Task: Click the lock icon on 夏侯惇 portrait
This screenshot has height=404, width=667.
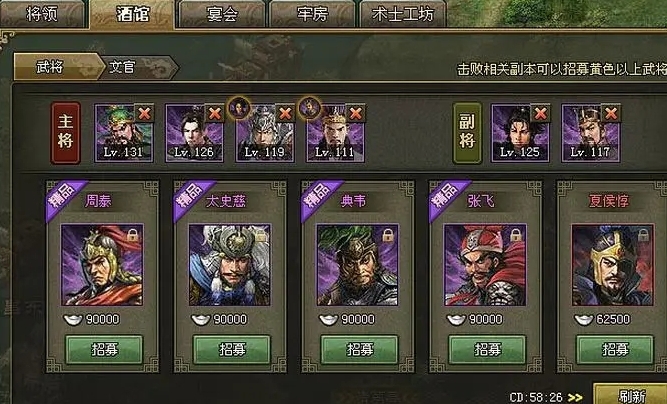Action: coord(643,235)
